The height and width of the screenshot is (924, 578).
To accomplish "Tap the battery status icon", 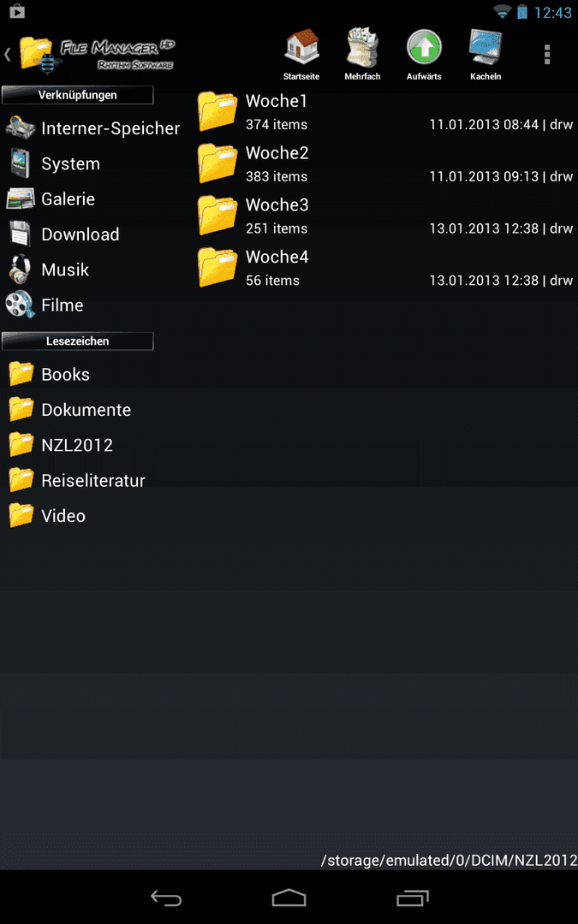I will 522,11.
